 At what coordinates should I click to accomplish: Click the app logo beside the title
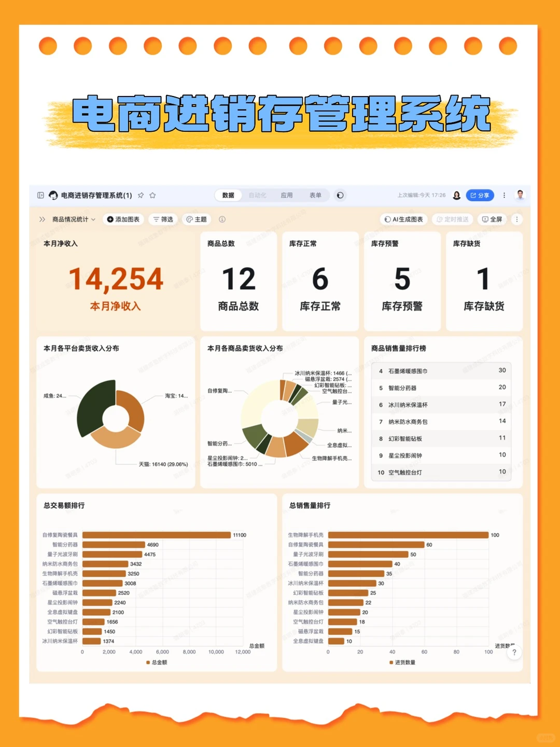pos(53,196)
